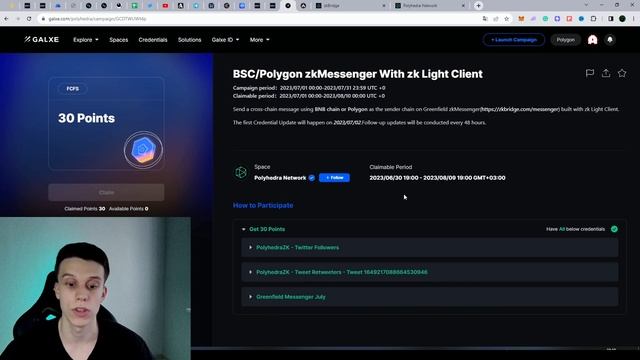Switch to the YouTube pinned tab
640x360 pixels.
pyautogui.click(x=165, y=6)
